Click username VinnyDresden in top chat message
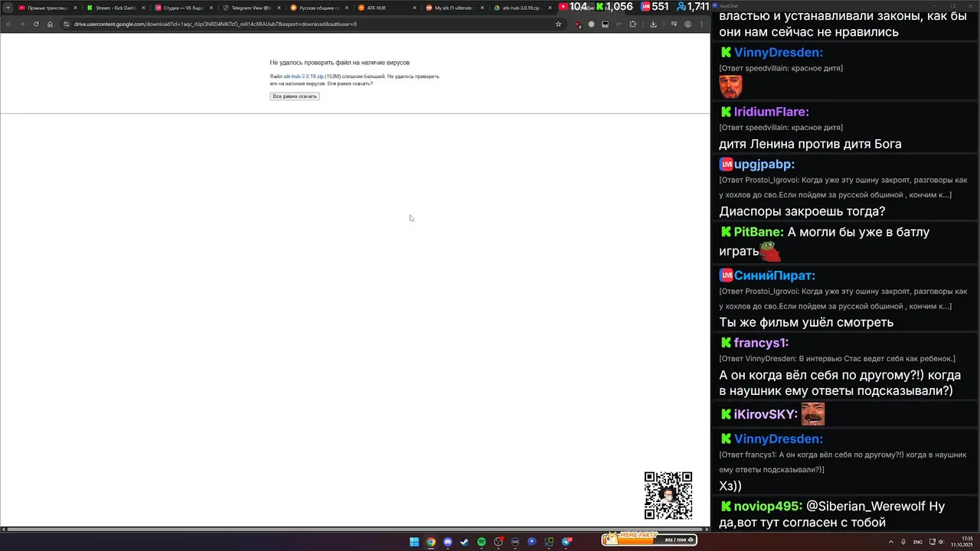This screenshot has height=551, width=980. [x=778, y=53]
